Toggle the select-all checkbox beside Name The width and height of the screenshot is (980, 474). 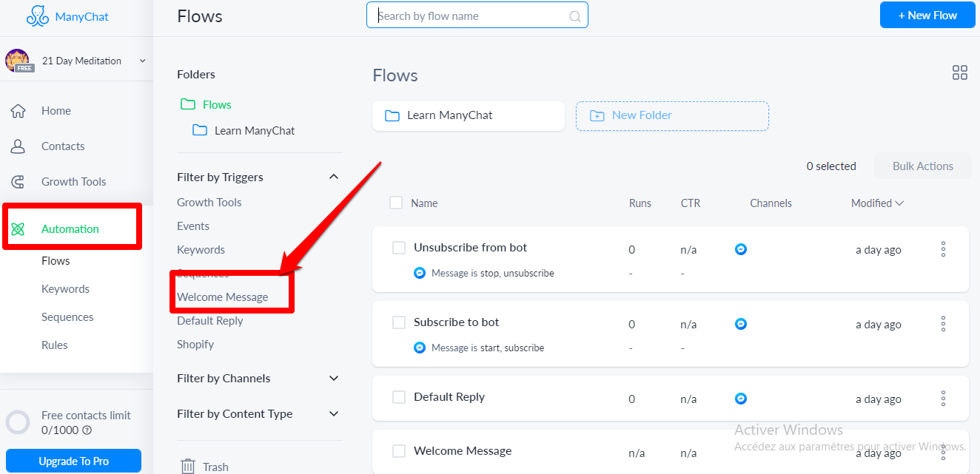click(396, 203)
